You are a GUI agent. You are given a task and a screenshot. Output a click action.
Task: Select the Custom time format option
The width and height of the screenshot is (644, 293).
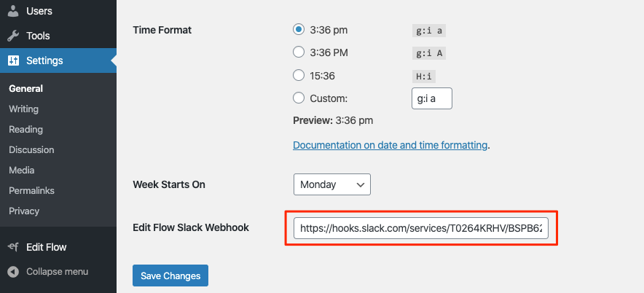(x=299, y=98)
